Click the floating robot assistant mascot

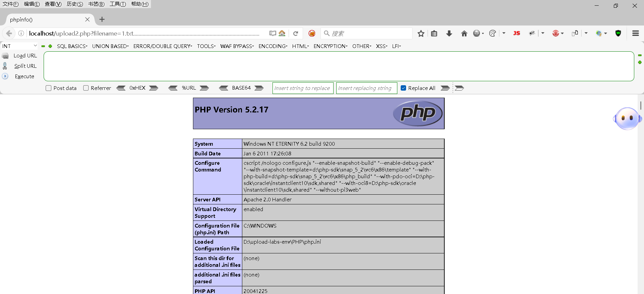[x=628, y=118]
